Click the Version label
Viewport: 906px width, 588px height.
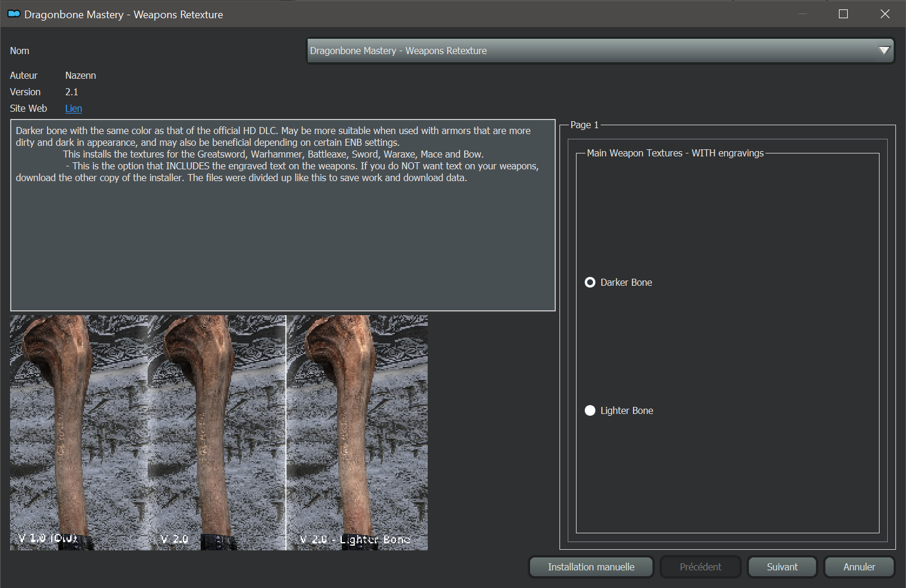[25, 92]
